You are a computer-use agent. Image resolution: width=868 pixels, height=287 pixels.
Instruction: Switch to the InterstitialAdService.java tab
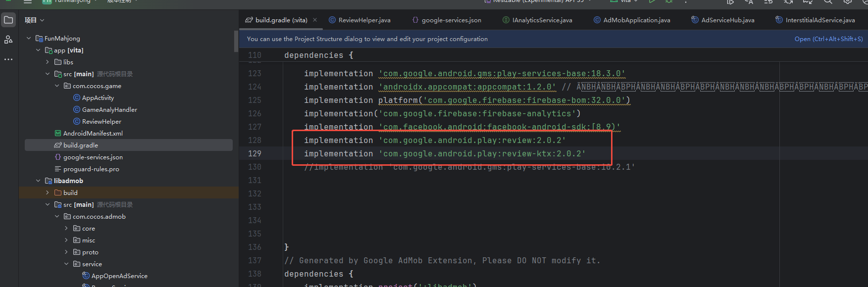pos(816,20)
